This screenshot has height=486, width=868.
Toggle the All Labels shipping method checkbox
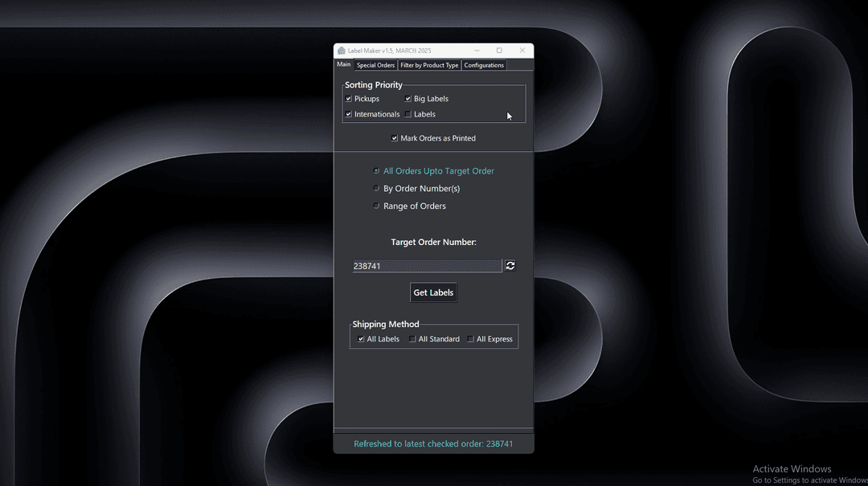(362, 339)
